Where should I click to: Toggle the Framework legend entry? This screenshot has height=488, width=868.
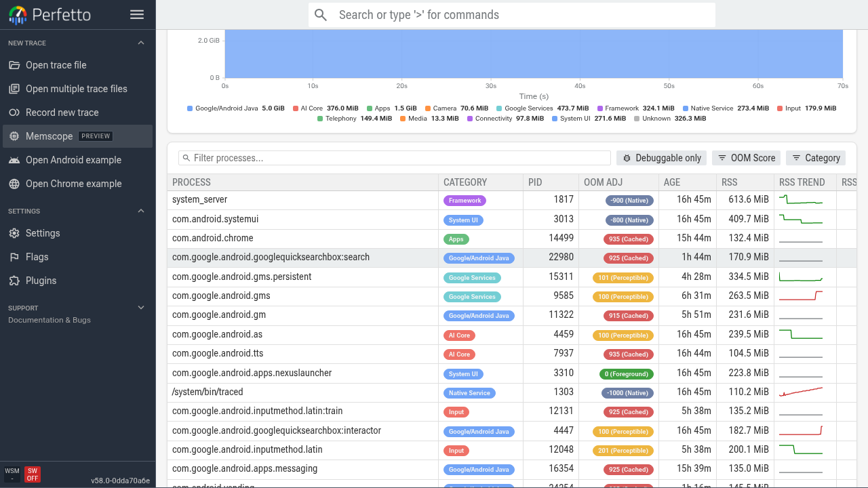(x=635, y=108)
